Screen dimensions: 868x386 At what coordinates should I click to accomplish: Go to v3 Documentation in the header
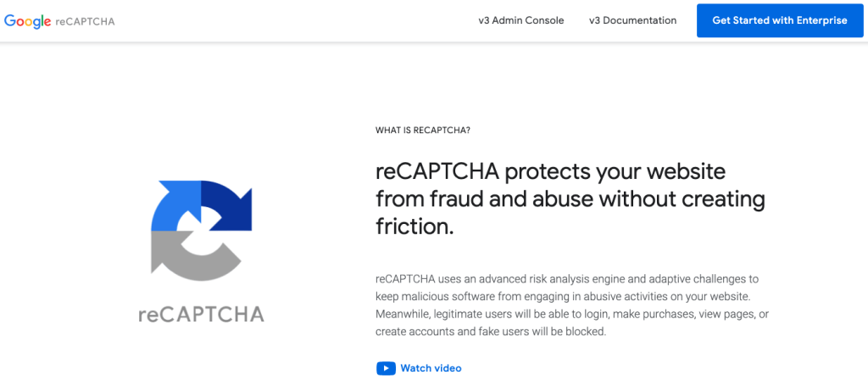(632, 20)
